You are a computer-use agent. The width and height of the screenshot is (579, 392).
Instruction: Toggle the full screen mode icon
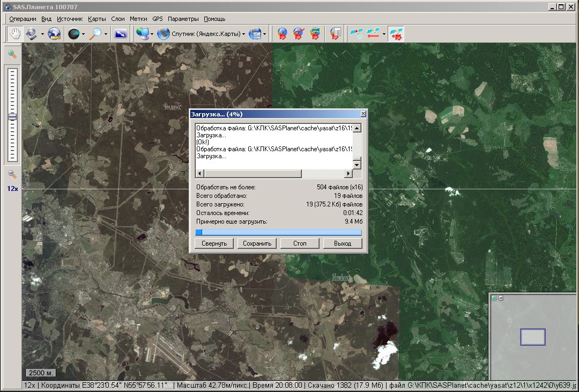[121, 34]
